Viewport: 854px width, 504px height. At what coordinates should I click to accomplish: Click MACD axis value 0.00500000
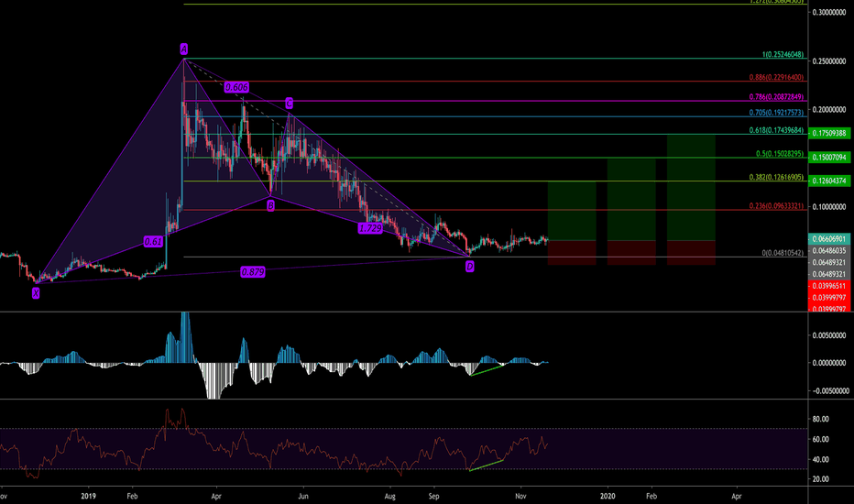pyautogui.click(x=829, y=335)
